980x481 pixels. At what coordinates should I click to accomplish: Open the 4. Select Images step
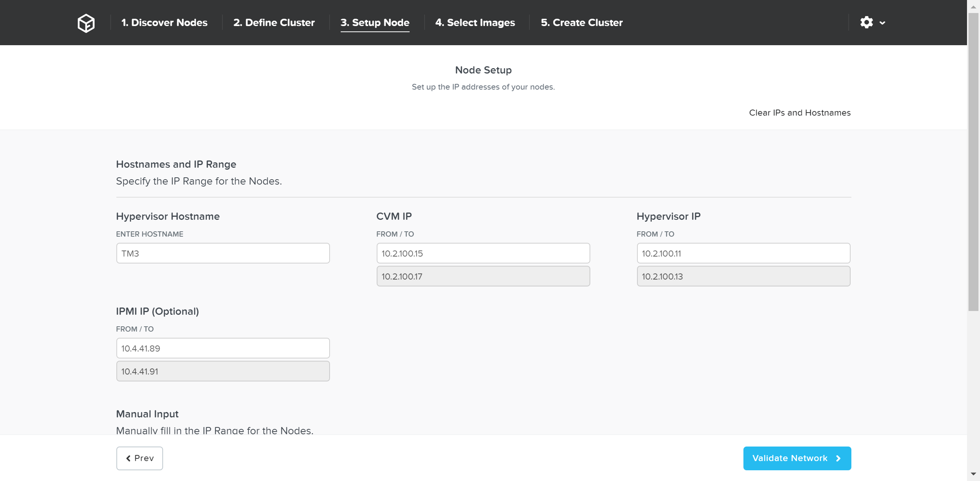475,23
